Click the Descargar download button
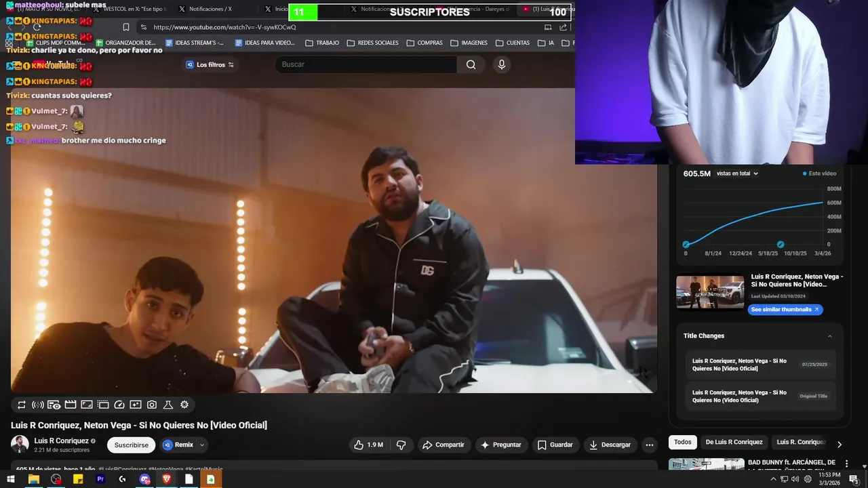This screenshot has width=868, height=488. 610,445
